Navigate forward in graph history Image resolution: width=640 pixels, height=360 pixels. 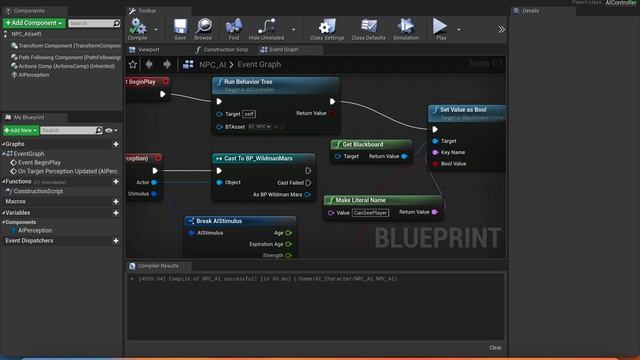(167, 64)
